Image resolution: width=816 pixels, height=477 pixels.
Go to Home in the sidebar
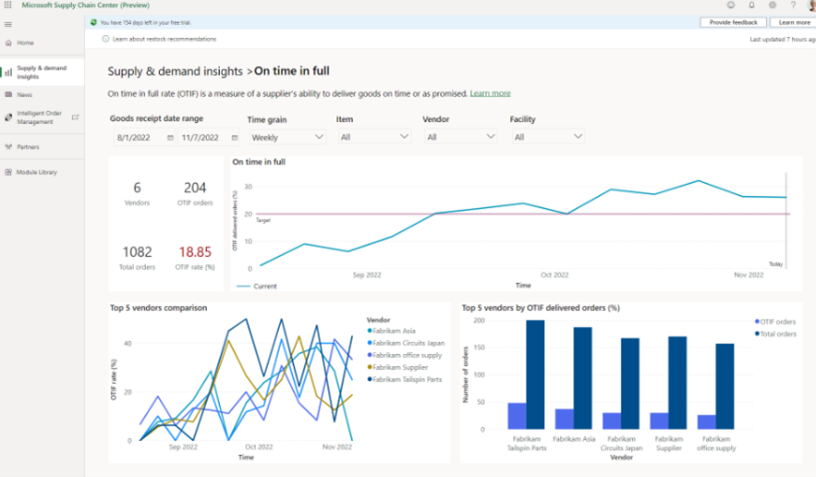click(x=25, y=43)
